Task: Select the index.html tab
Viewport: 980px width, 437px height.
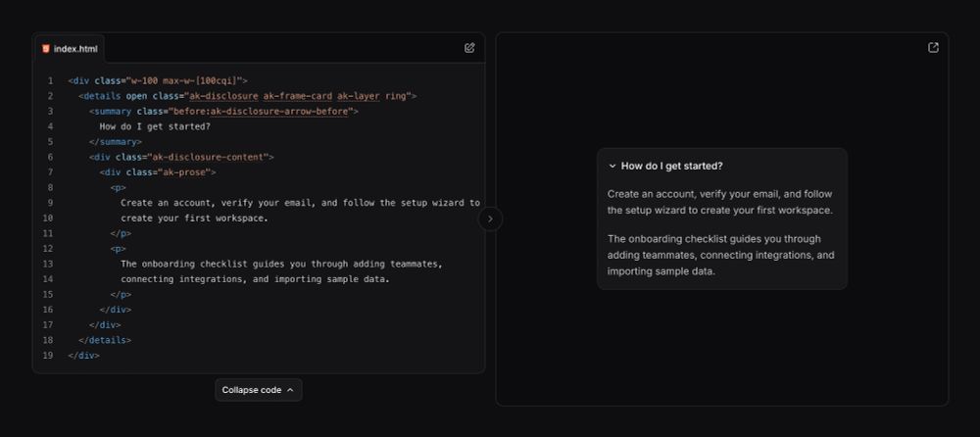Action: 70,49
